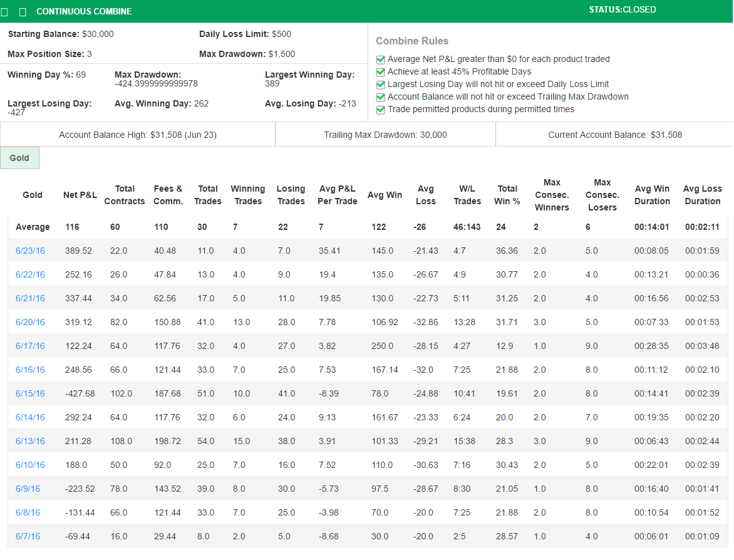Click the Avg Win Duration column header
Screen dimensions: 734x560
point(652,195)
